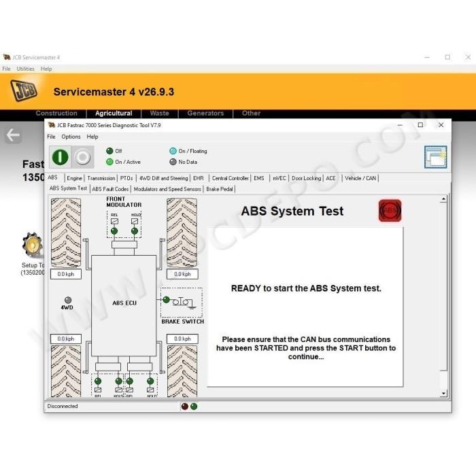Click the scrollbar up arrow
This screenshot has width=476, height=476.
pos(443,199)
